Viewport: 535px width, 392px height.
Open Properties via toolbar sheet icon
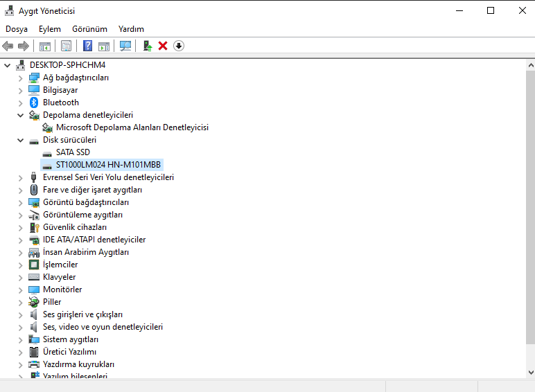[x=67, y=46]
